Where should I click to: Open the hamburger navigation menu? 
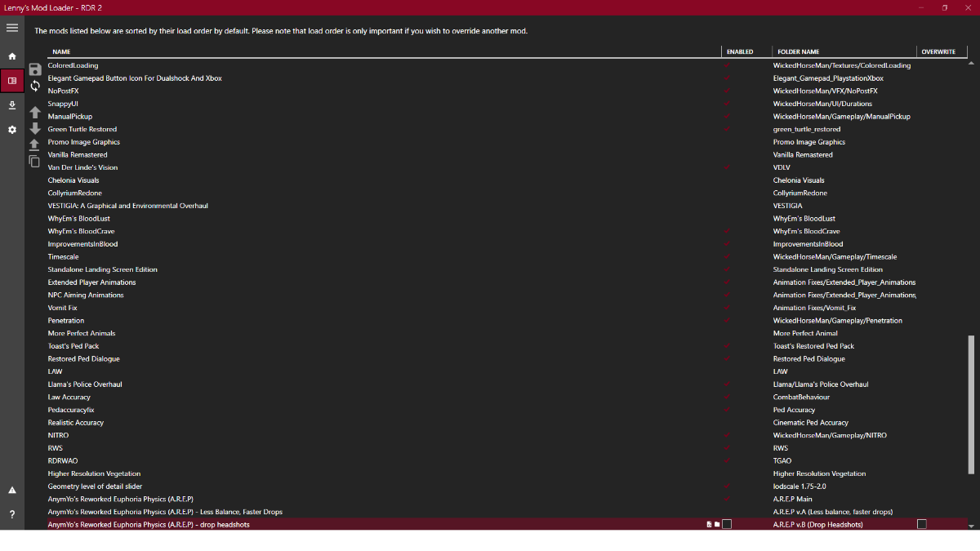(x=11, y=28)
